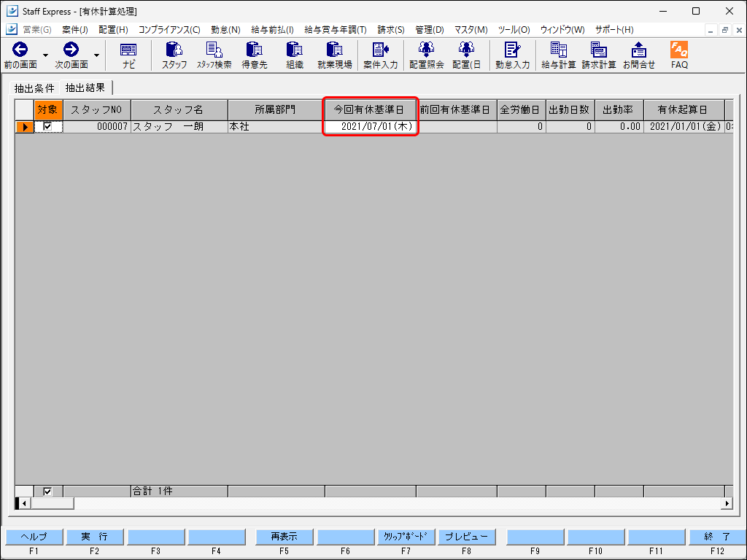Click the プレビュー F8 button

click(x=466, y=537)
